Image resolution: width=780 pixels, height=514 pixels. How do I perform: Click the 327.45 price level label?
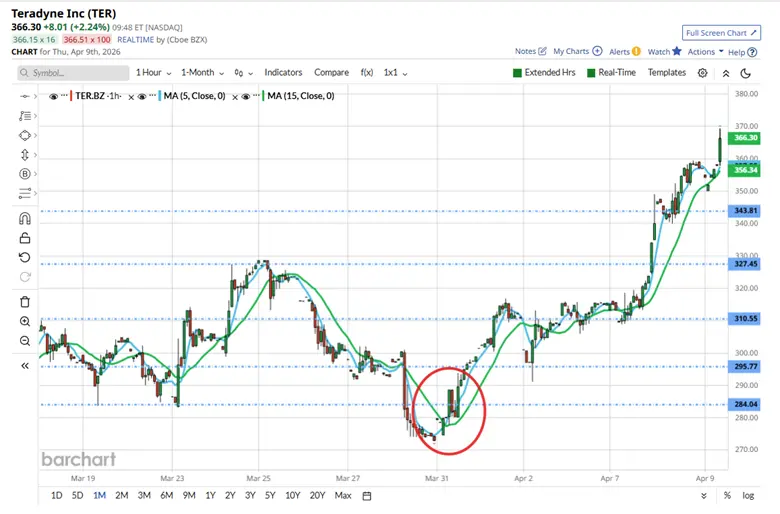pyautogui.click(x=744, y=264)
